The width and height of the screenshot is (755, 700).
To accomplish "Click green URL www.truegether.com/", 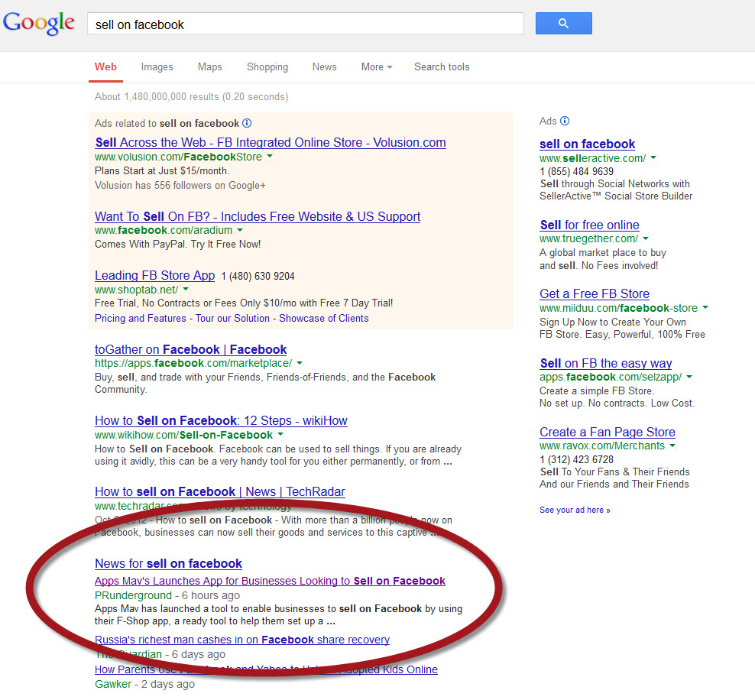I will (589, 238).
